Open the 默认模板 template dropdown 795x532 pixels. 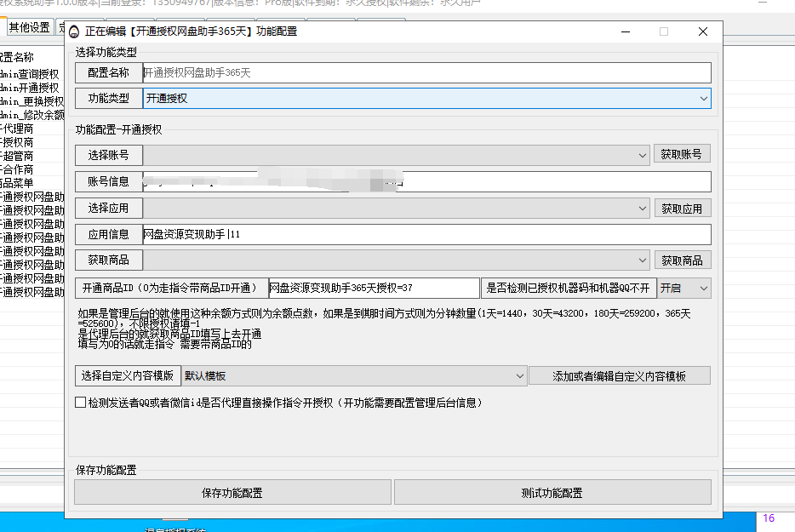click(354, 376)
